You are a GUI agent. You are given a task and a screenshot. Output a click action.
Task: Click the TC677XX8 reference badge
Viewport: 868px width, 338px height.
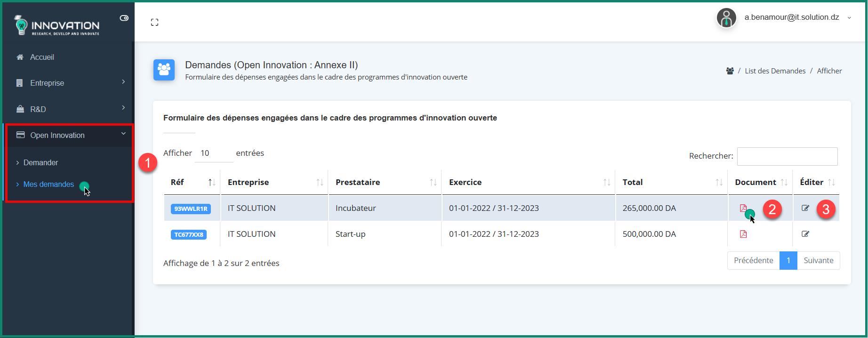click(189, 234)
